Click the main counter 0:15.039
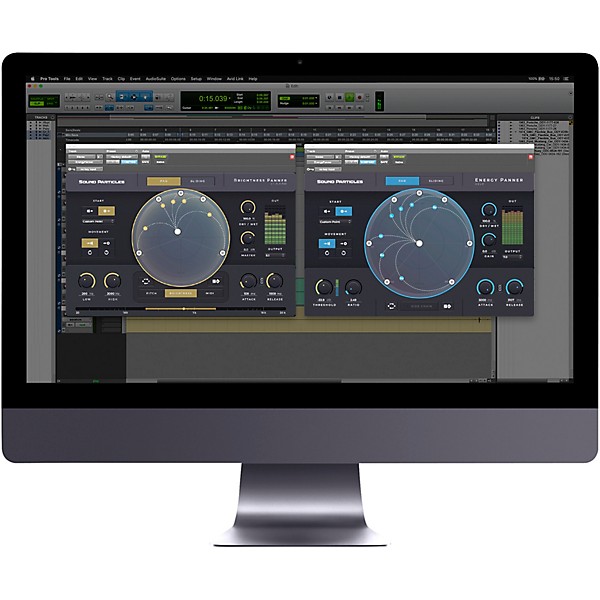Viewport: 600px width, 600px height. 213,98
